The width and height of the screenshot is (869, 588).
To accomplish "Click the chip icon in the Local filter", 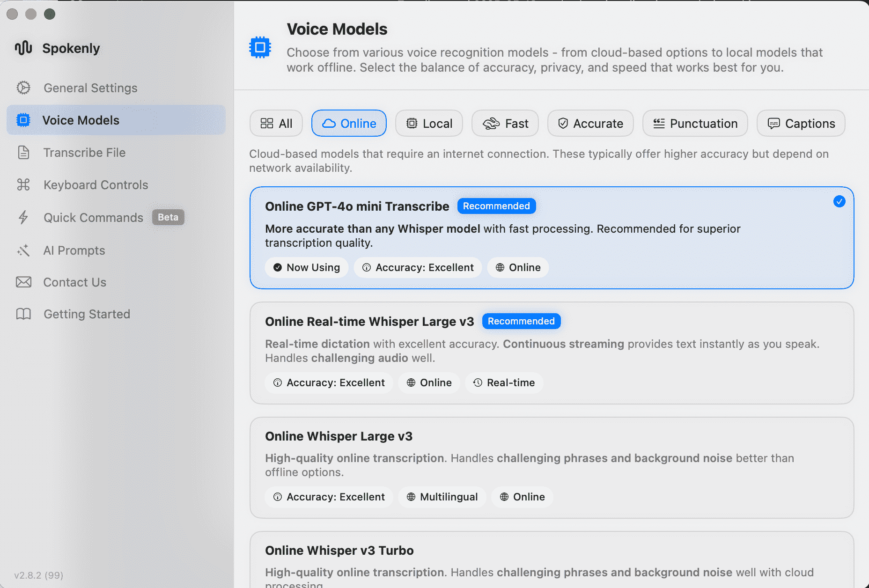I will pyautogui.click(x=412, y=124).
